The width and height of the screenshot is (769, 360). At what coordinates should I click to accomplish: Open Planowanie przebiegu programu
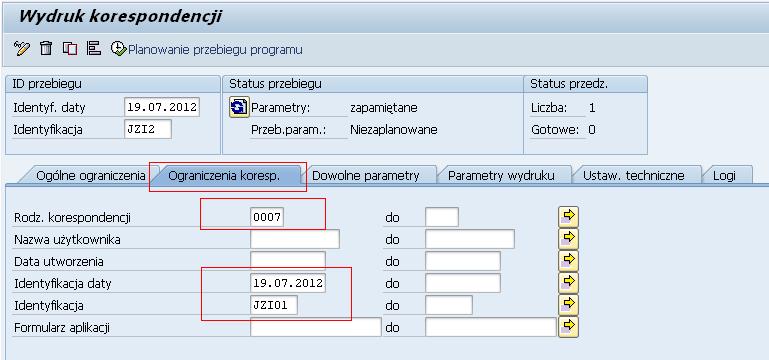207,50
